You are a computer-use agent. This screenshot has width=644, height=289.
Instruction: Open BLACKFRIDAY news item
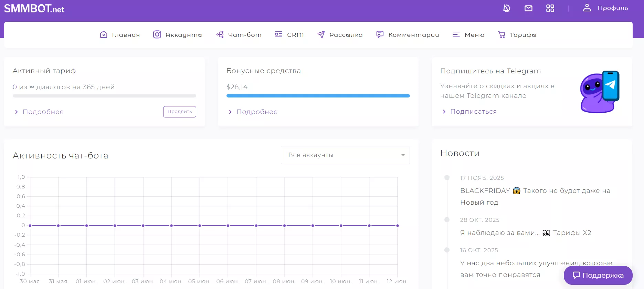tap(535, 196)
